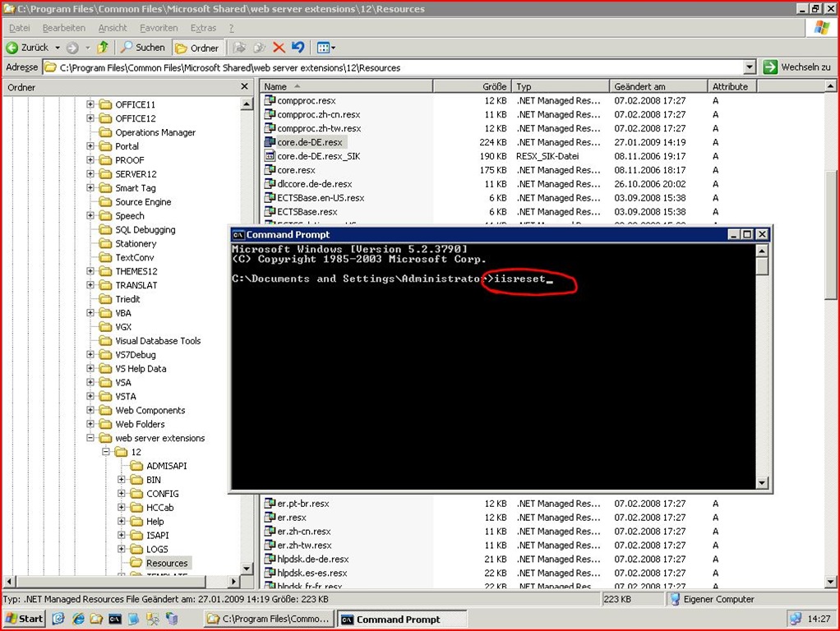Click the blue Undo arrow icon

pos(298,48)
